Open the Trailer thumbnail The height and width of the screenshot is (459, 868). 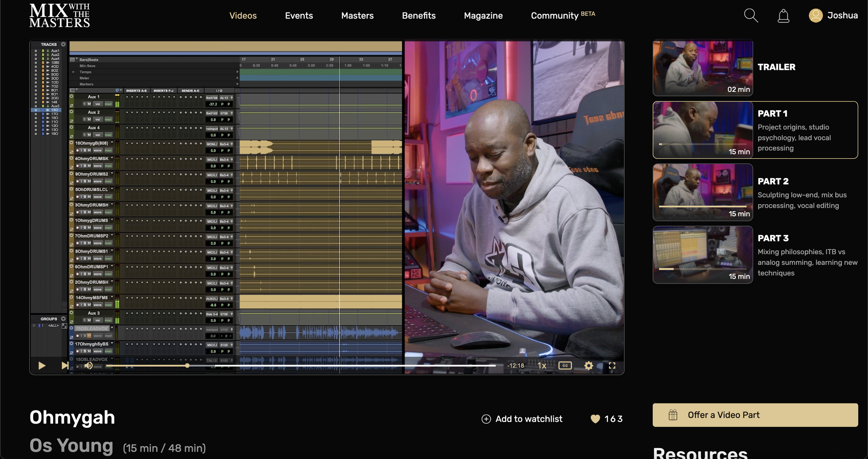point(703,68)
